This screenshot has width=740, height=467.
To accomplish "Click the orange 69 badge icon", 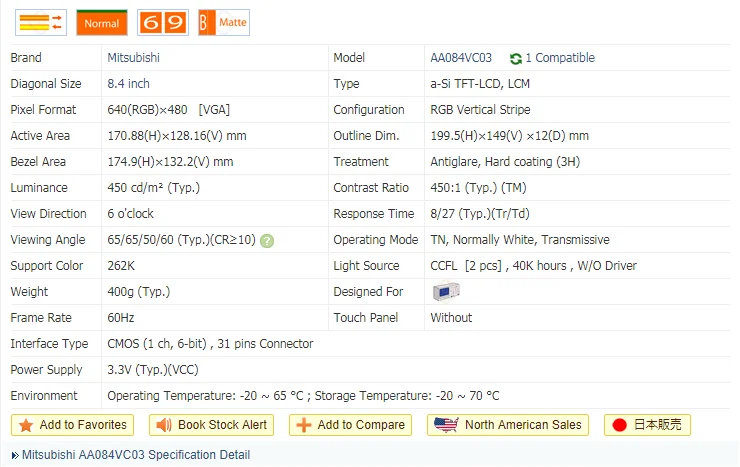I will coord(163,23).
